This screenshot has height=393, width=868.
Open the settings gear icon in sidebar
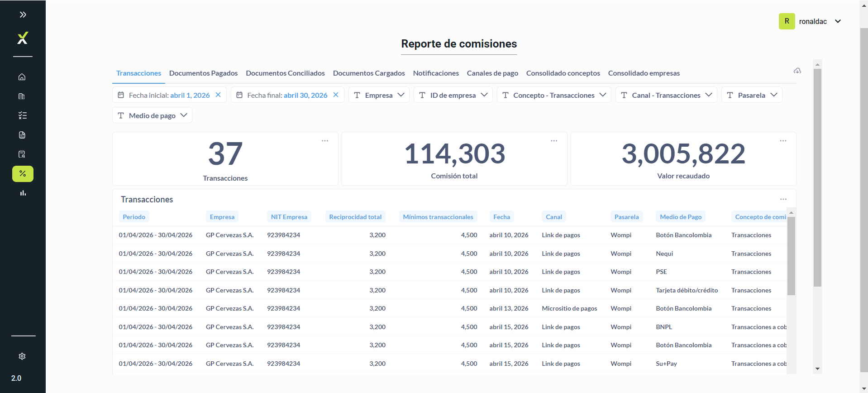[x=22, y=356]
